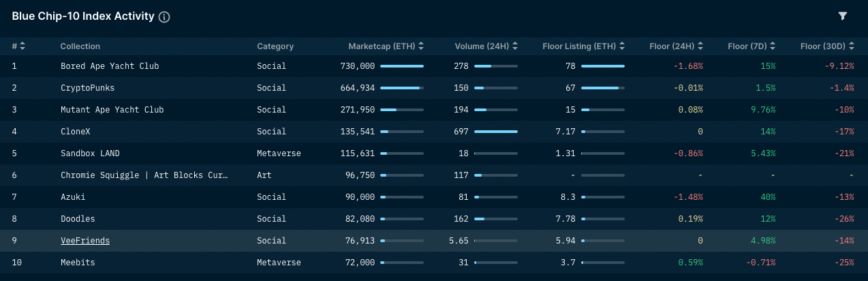Open the filter icon for Index Activity

point(842,16)
